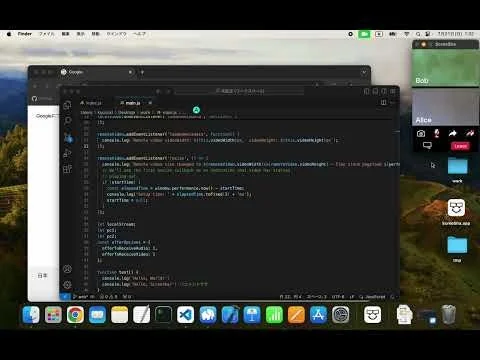Open the remote window status bar button
The height and width of the screenshot is (360, 480).
[65, 296]
